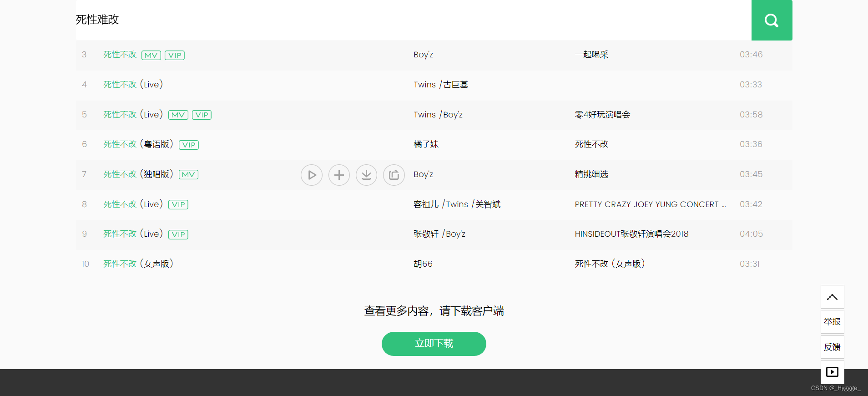Open MV badge on song 3 死性不改
Viewport: 868px width, 396px height.
[x=151, y=55]
